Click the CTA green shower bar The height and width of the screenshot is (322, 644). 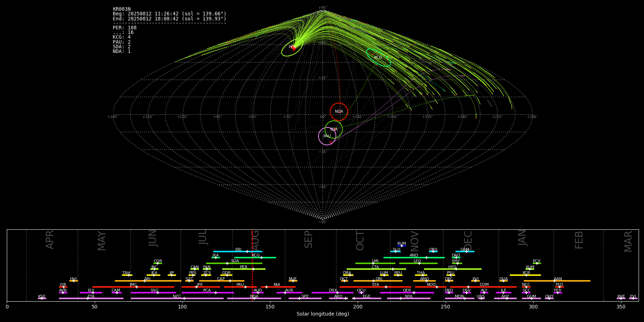(x=376, y=269)
